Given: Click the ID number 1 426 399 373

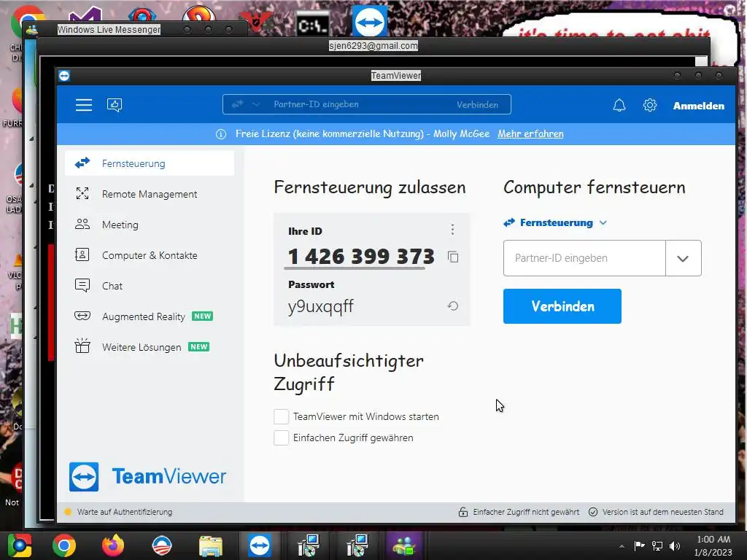Looking at the screenshot, I should point(362,257).
